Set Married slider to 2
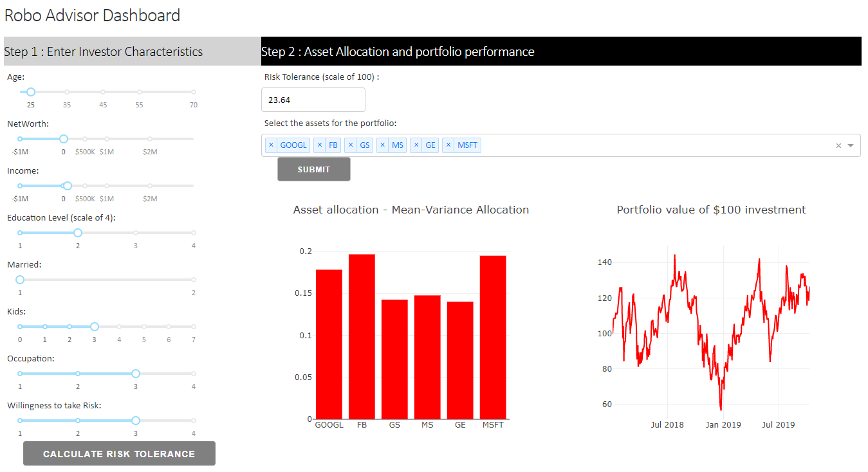 click(x=194, y=280)
